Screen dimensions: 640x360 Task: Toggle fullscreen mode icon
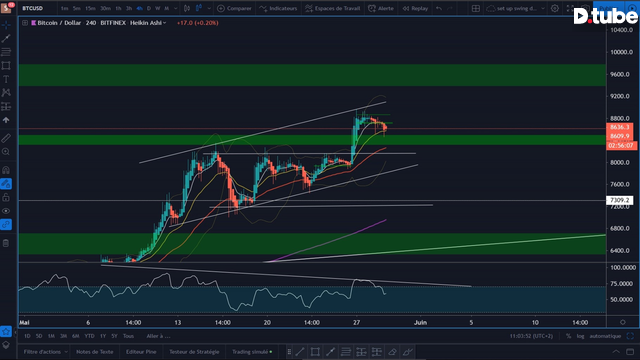click(x=570, y=8)
